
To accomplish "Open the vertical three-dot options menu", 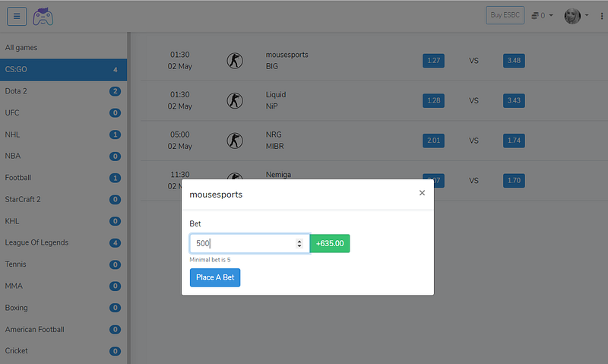I will point(601,16).
